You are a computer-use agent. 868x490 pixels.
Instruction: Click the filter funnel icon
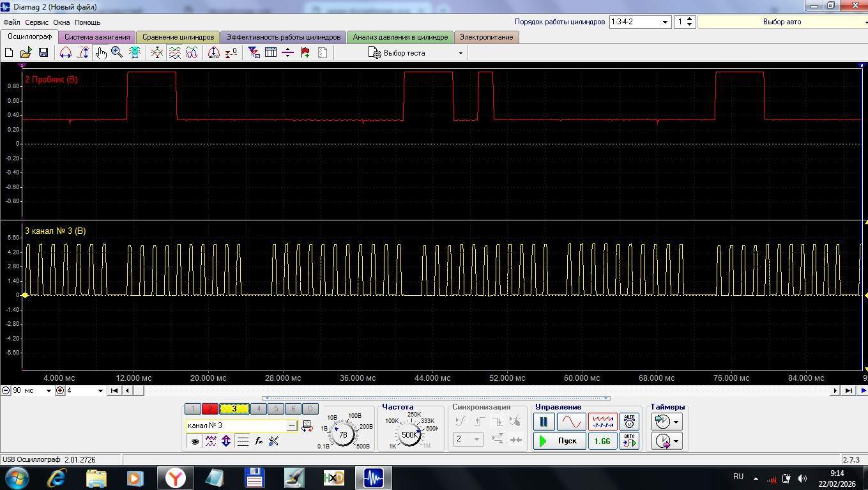tap(254, 53)
